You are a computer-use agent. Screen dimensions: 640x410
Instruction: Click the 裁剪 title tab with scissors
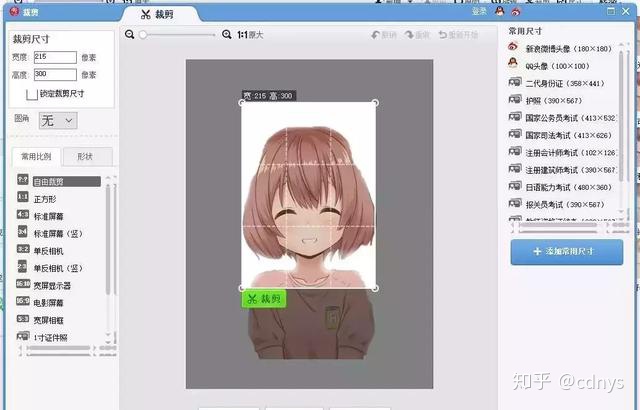tap(158, 15)
